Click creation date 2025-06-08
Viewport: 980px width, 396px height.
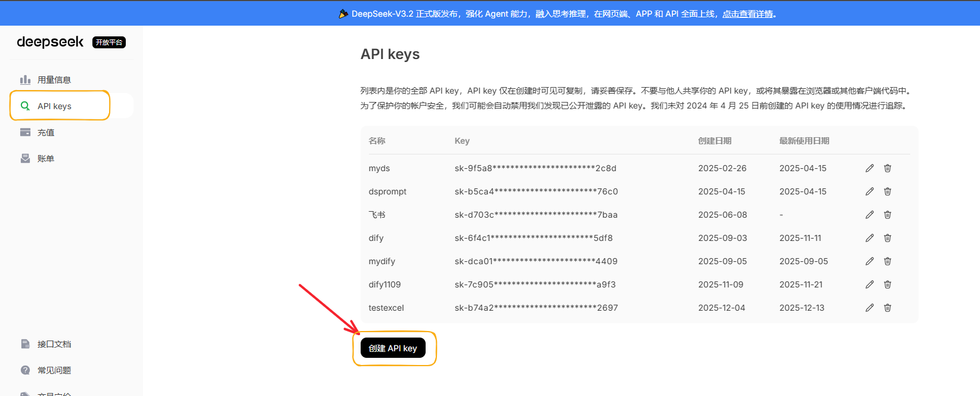click(722, 215)
